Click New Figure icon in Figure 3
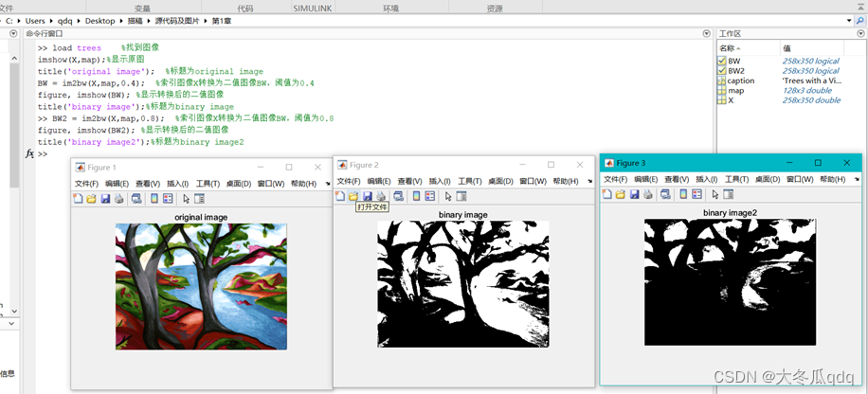868x394 pixels. (607, 194)
